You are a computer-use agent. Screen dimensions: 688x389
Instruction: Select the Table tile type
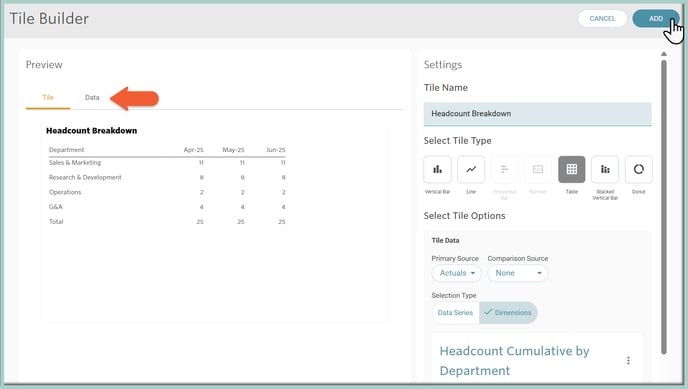coord(571,169)
